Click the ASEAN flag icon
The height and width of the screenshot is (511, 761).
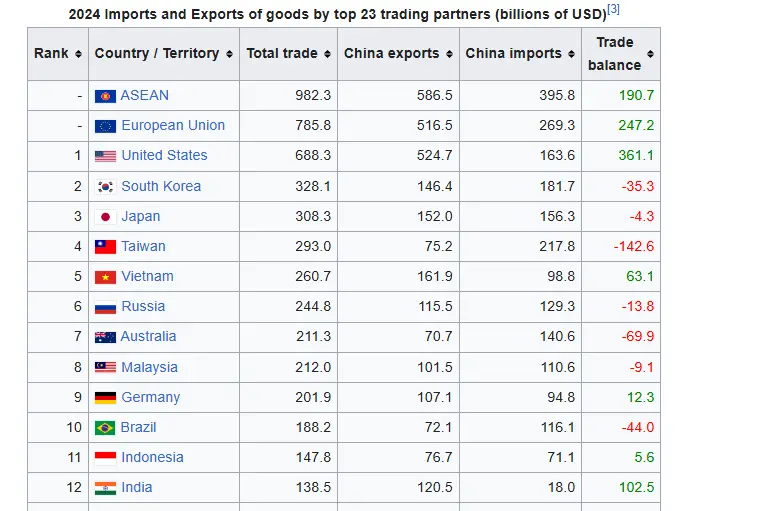(x=105, y=96)
